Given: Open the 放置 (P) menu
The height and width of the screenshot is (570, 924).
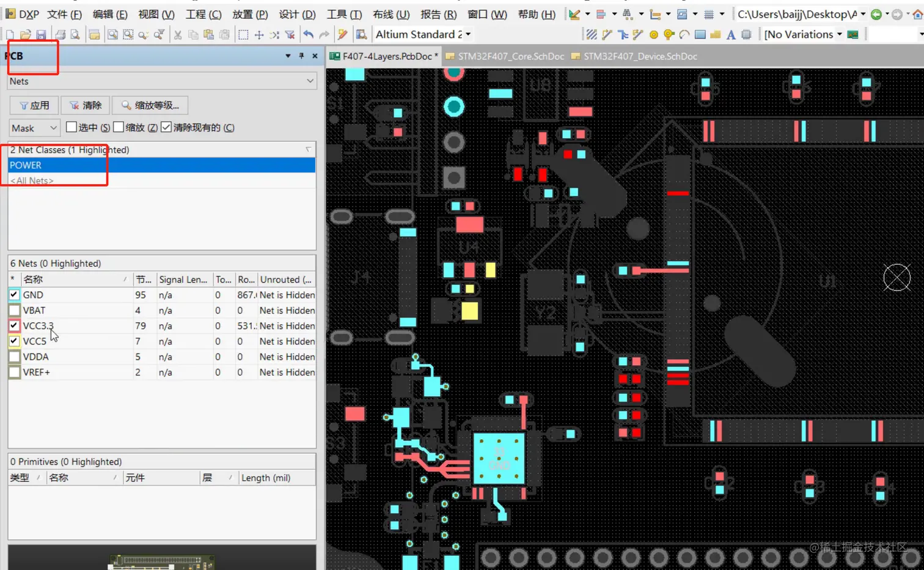Looking at the screenshot, I should tap(250, 14).
